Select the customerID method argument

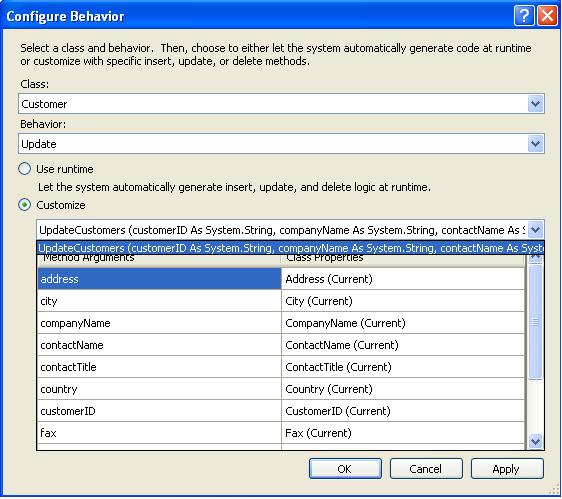tap(159, 411)
